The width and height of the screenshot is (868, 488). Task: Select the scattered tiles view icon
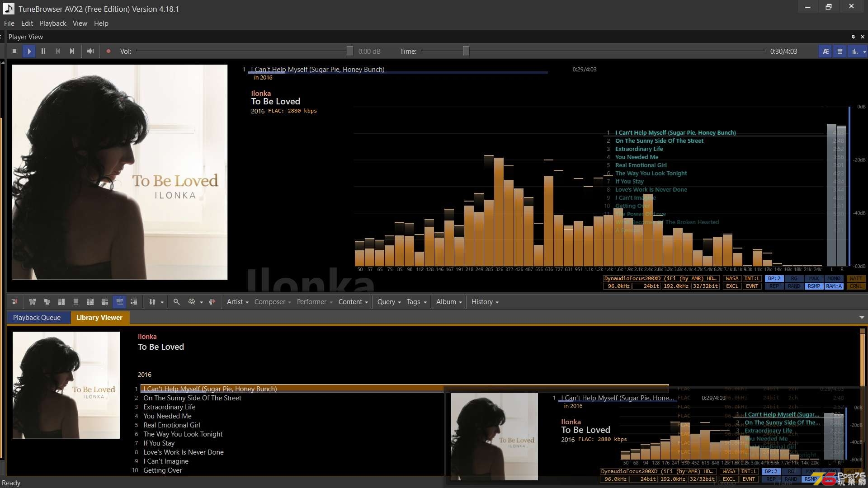[33, 302]
